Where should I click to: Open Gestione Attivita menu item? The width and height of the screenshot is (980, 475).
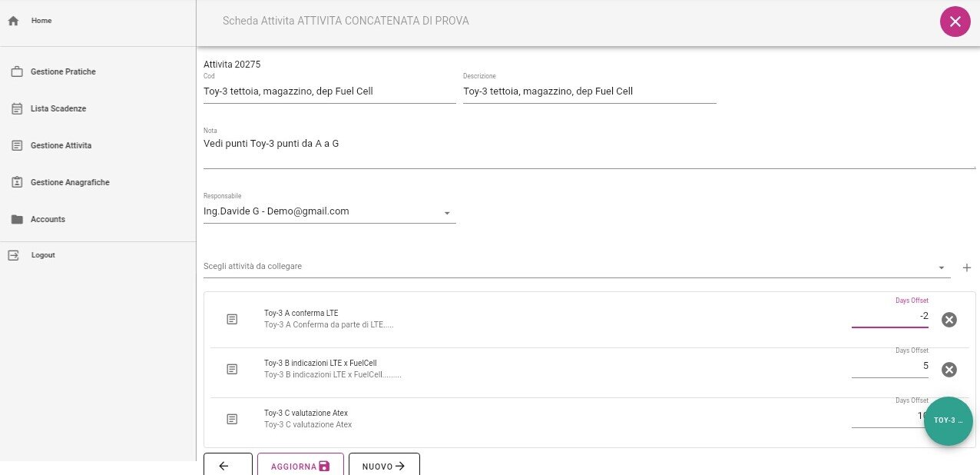98,145
